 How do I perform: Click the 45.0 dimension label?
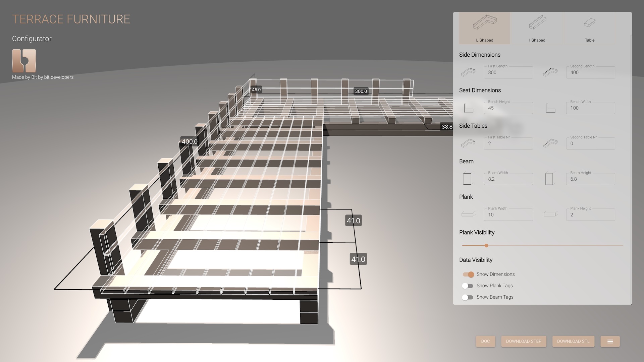256,90
